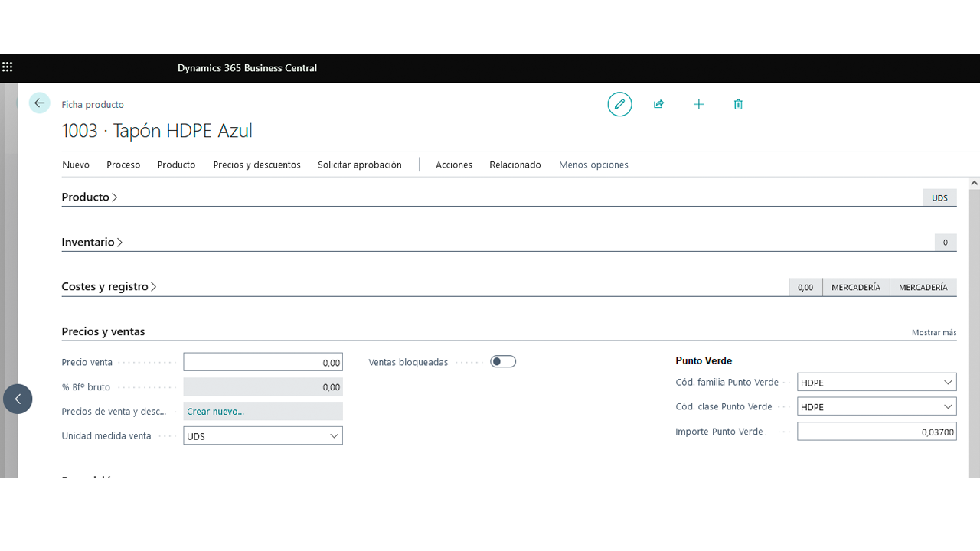Click the Mostrar más link
Image resolution: width=980 pixels, height=551 pixels.
pos(934,332)
